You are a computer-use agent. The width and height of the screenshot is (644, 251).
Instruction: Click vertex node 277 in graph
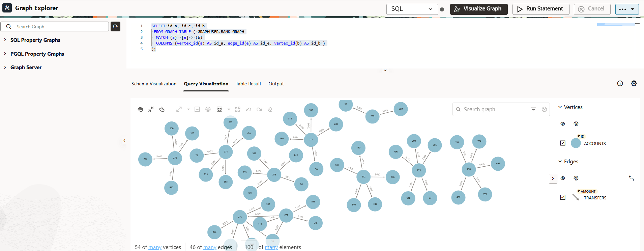tap(311, 139)
